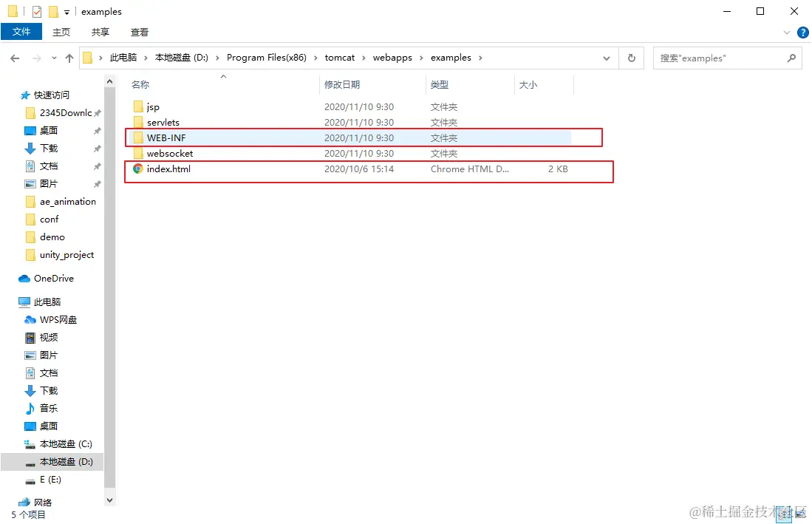The height and width of the screenshot is (524, 812).
Task: Open 本地磁盘 (C:) drive
Action: click(x=66, y=443)
